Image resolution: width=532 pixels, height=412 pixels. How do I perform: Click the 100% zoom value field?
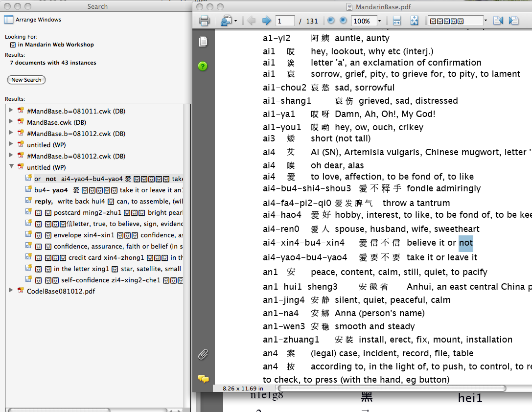[364, 21]
